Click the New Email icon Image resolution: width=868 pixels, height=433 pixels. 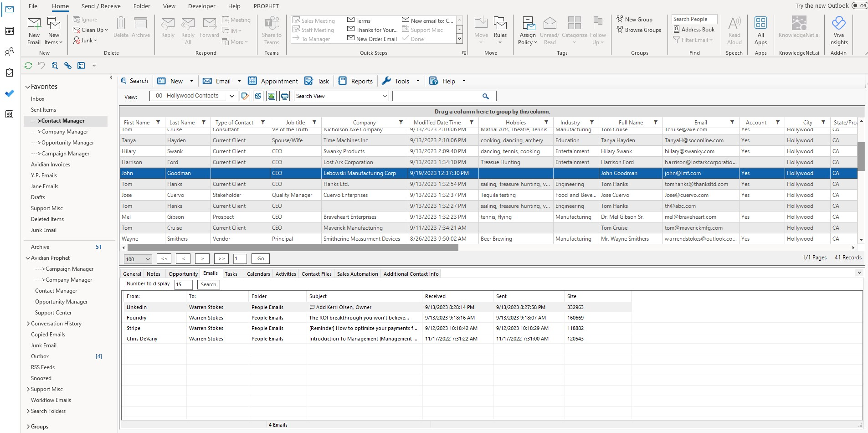pos(34,31)
